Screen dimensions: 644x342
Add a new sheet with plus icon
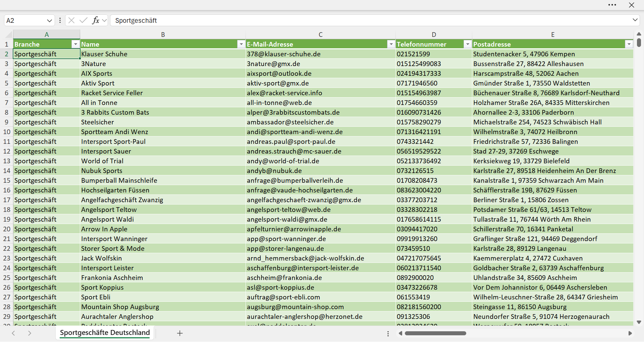(180, 333)
